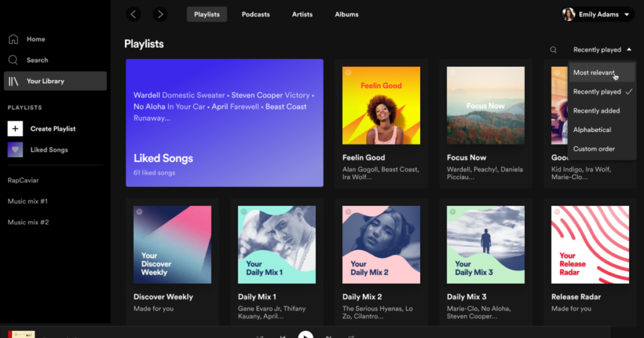644x338 pixels.
Task: Choose Custom order sort option
Action: 602,149
